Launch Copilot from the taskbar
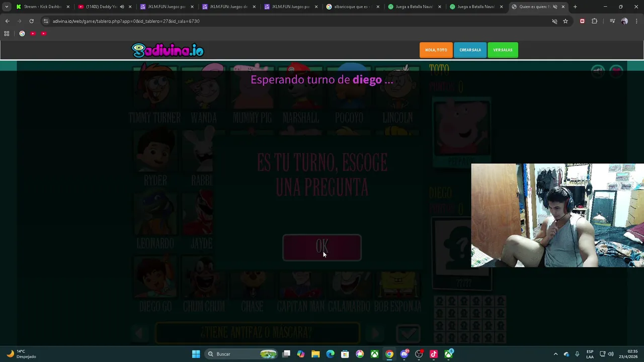The width and height of the screenshot is (644, 362). (301, 354)
